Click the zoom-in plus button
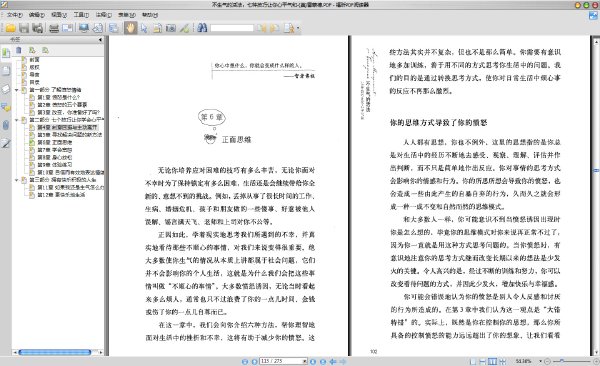Viewport: 600px width, 366px height. coord(596,361)
